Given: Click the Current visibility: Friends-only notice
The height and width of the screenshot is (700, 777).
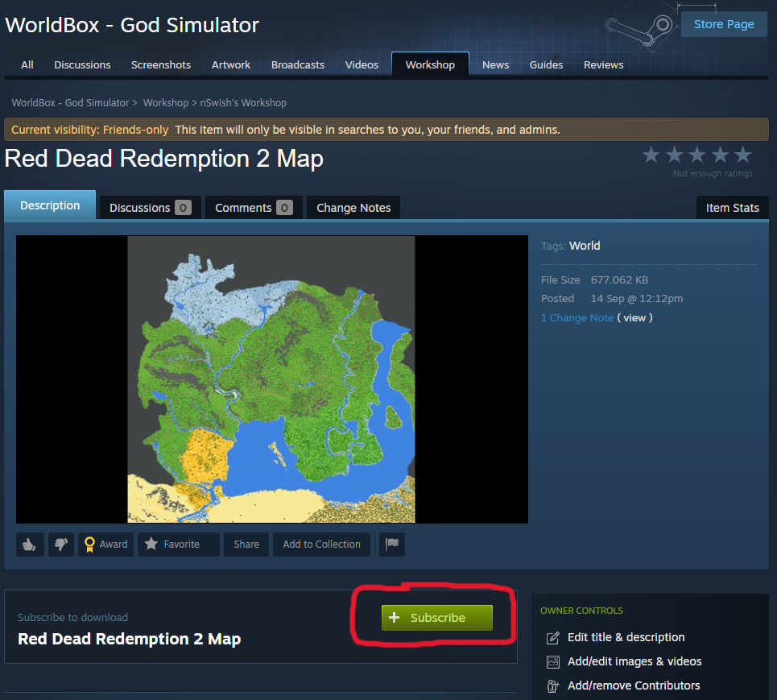Looking at the screenshot, I should tap(386, 130).
